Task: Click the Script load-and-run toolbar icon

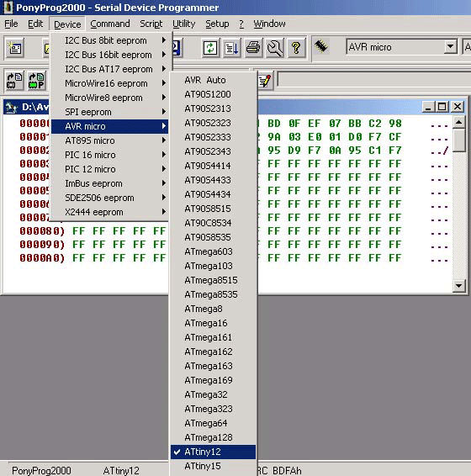Action: [x=231, y=48]
